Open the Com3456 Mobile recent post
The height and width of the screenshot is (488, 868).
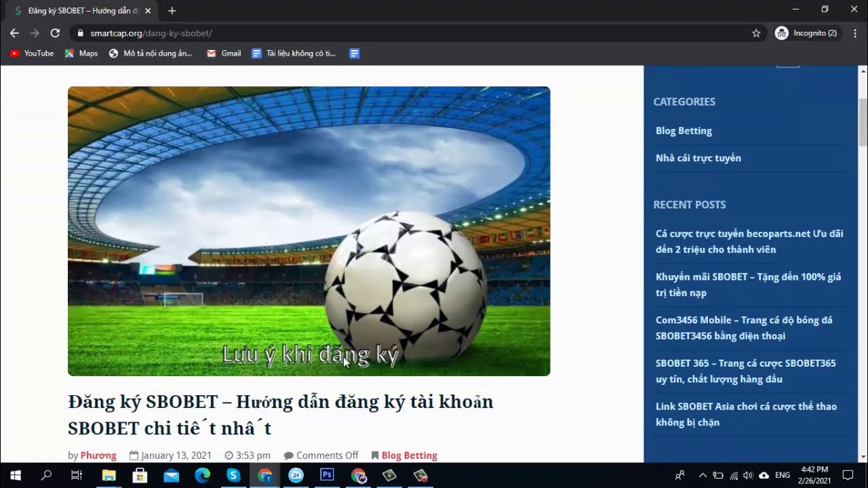pyautogui.click(x=744, y=328)
